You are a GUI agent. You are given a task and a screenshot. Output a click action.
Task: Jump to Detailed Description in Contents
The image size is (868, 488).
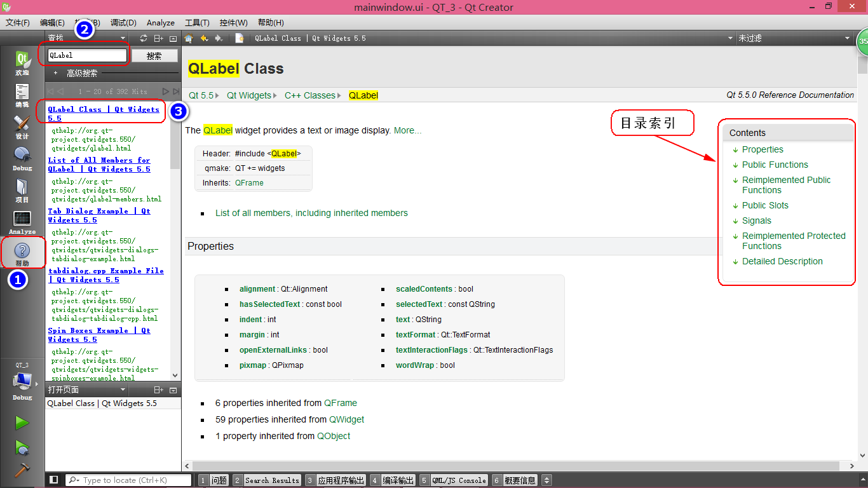pos(782,261)
